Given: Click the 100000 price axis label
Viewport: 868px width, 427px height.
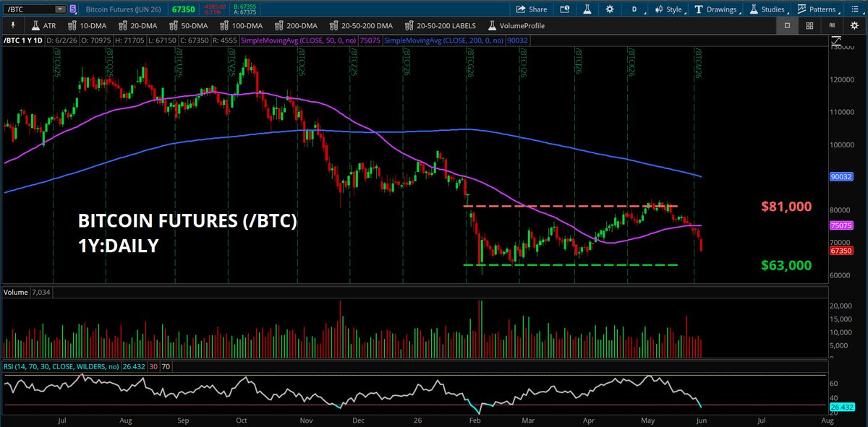Looking at the screenshot, I should tap(843, 145).
